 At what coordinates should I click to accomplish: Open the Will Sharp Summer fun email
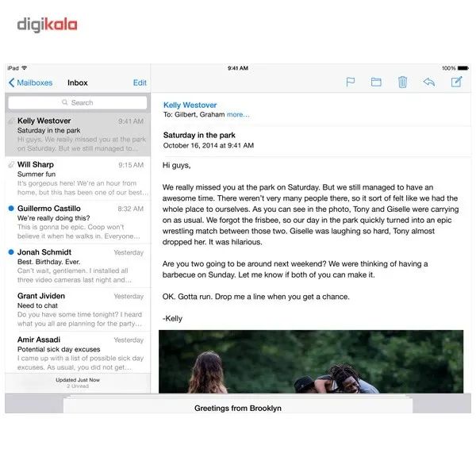click(78, 178)
